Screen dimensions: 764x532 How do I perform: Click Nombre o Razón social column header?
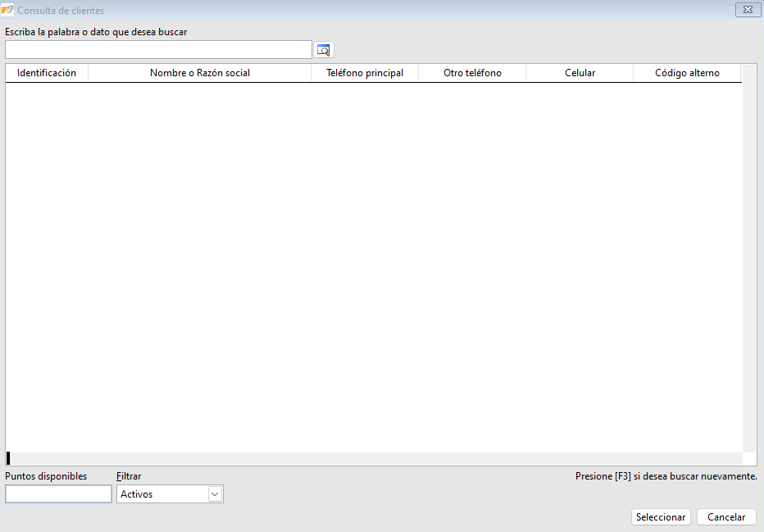click(x=200, y=73)
